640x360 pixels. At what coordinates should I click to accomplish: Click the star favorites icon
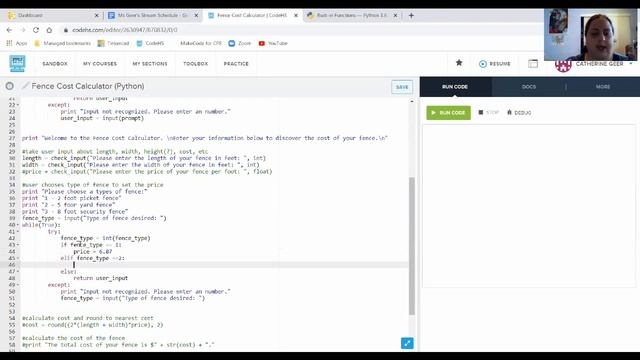(459, 62)
